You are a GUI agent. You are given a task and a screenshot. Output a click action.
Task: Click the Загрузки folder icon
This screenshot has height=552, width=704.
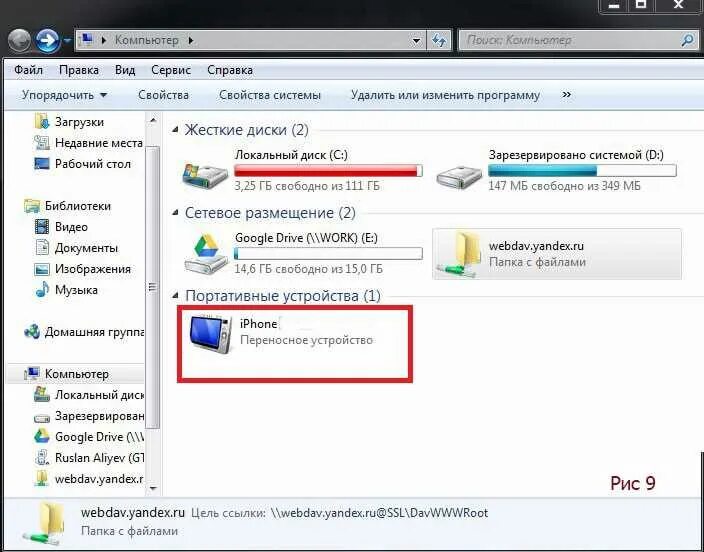click(x=42, y=122)
